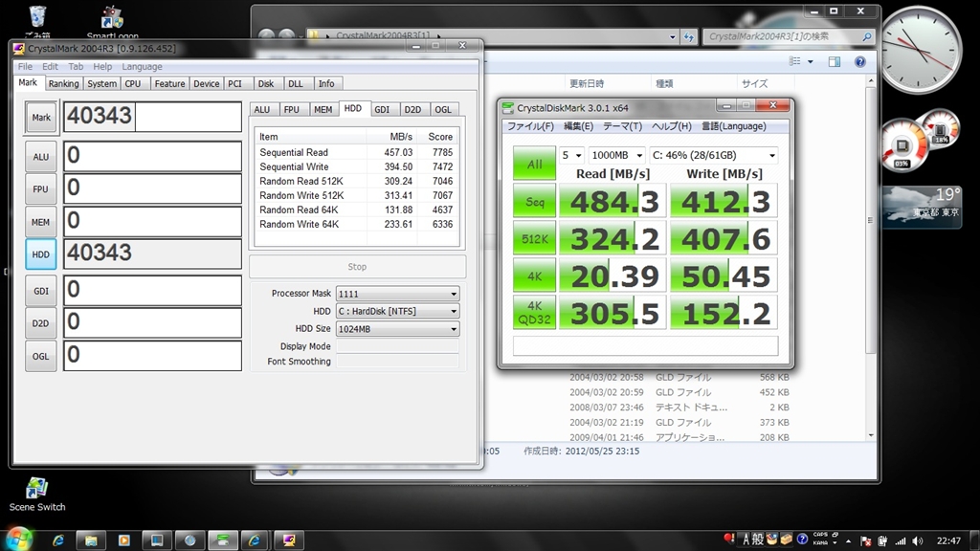Viewport: 980px width, 551px height.
Task: Open the SmartLogon desktop shortcut
Action: [112, 19]
